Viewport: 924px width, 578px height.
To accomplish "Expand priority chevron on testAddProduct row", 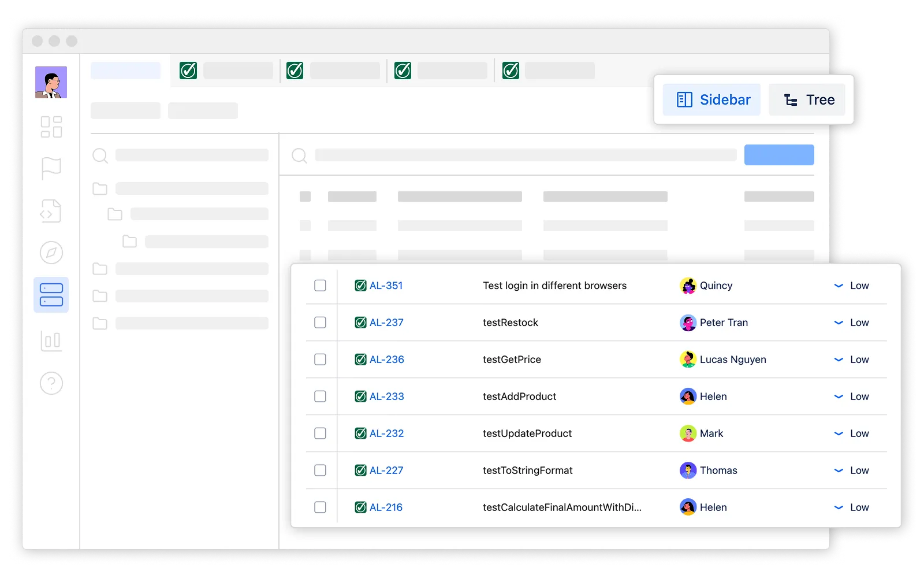I will click(839, 397).
